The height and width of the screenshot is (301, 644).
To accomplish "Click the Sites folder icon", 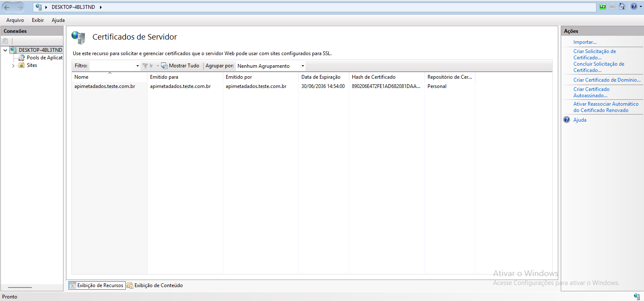I will coord(22,65).
